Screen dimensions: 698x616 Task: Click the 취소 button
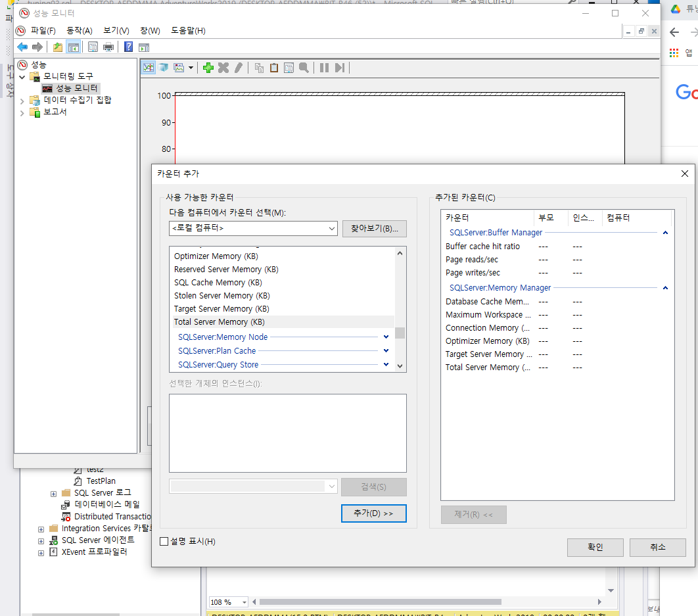(657, 548)
